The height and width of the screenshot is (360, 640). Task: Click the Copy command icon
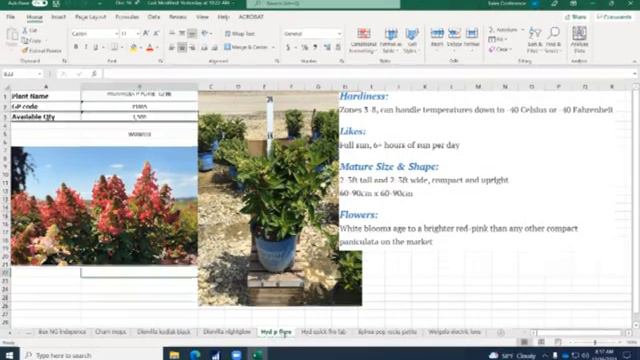[32, 40]
